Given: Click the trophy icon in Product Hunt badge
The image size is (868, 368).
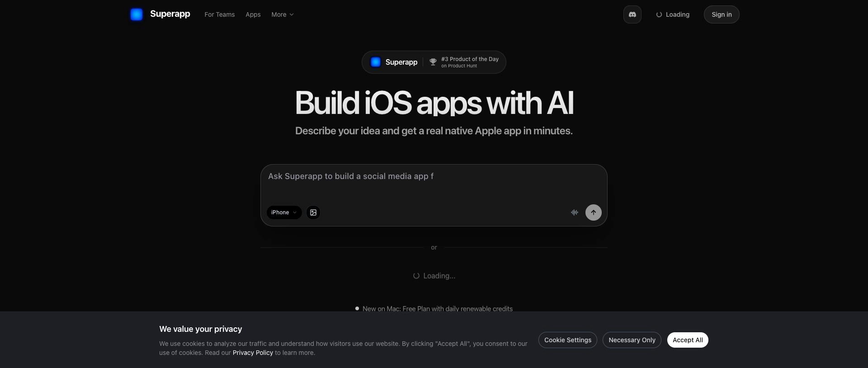Looking at the screenshot, I should (x=433, y=62).
